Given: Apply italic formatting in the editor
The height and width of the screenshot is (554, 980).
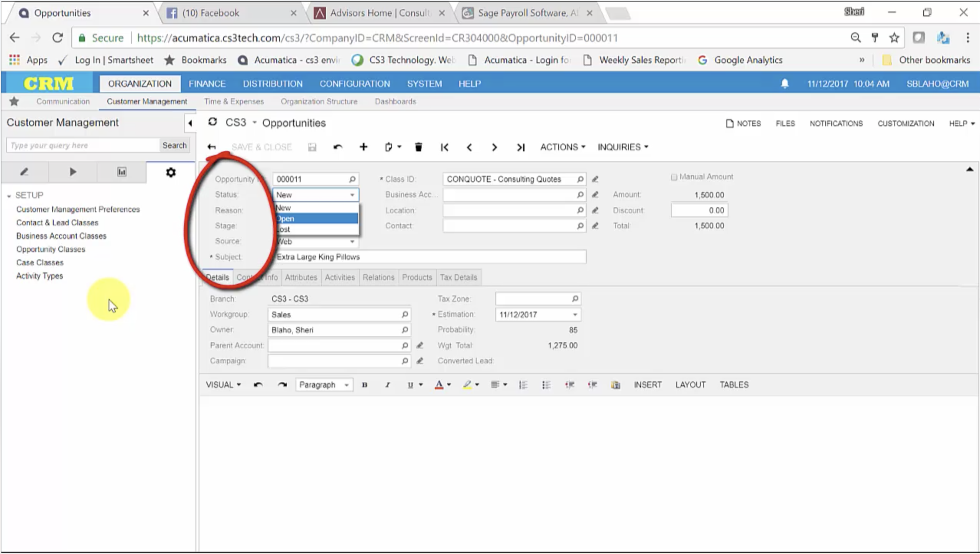Looking at the screenshot, I should [387, 384].
